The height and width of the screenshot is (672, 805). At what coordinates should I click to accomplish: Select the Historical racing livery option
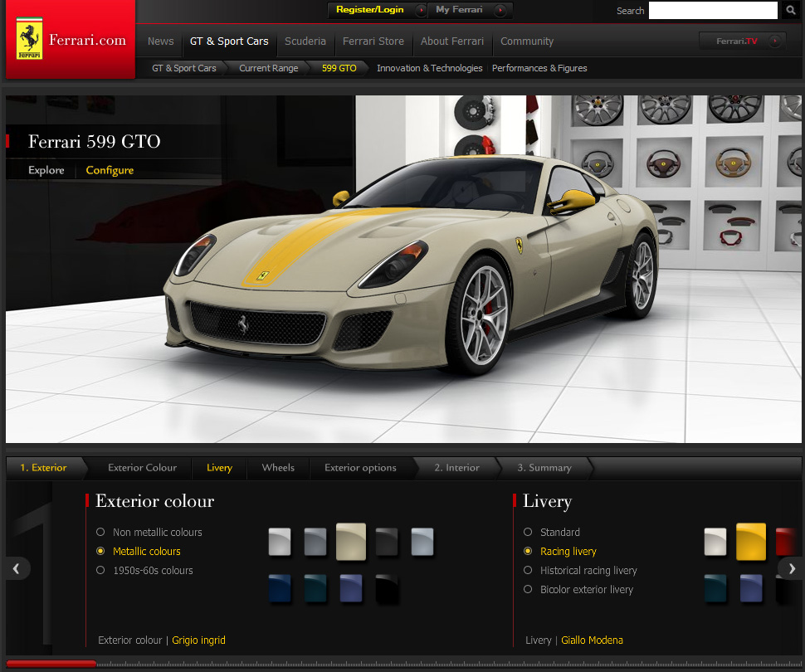pos(528,571)
